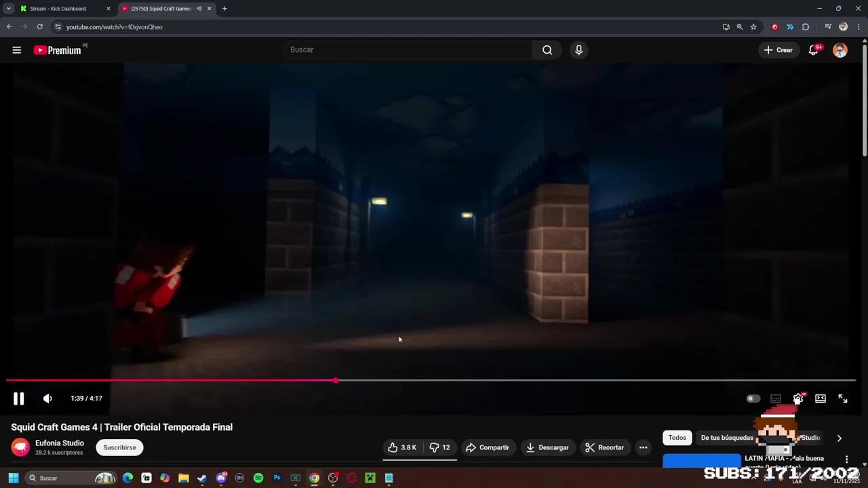Switch to the Stream - Kick Dashboard tab
The image size is (868, 488).
click(65, 9)
